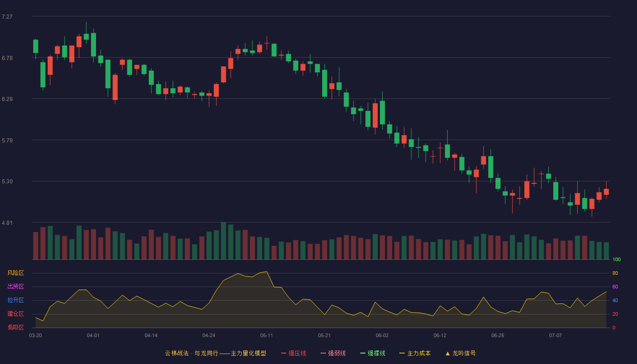Toggle the 主力成本 legend item
Image resolution: width=637 pixels, height=364 pixels.
[415, 353]
